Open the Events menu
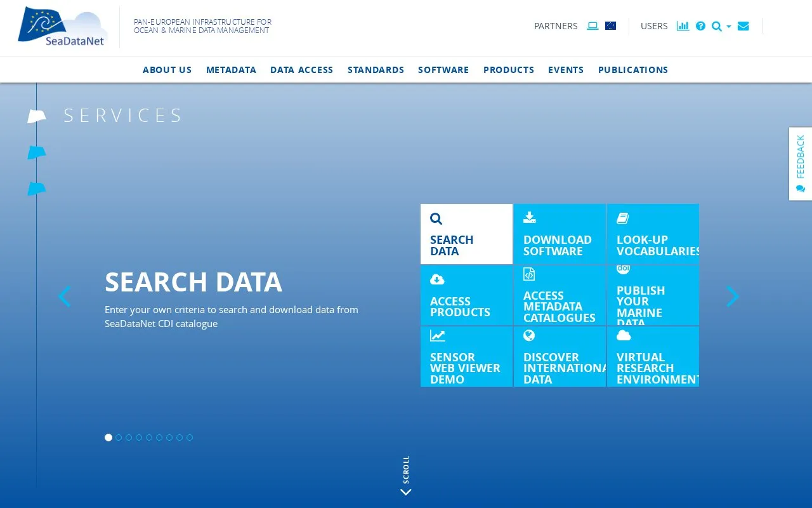812x508 pixels. [x=566, y=70]
